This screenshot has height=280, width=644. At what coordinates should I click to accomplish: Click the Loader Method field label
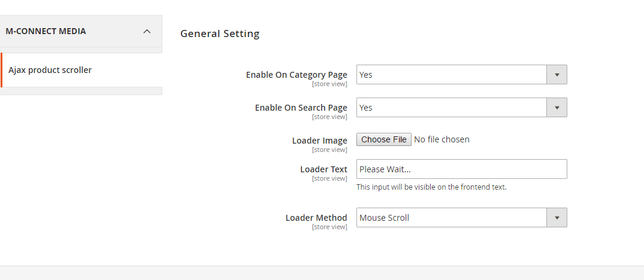pos(316,218)
